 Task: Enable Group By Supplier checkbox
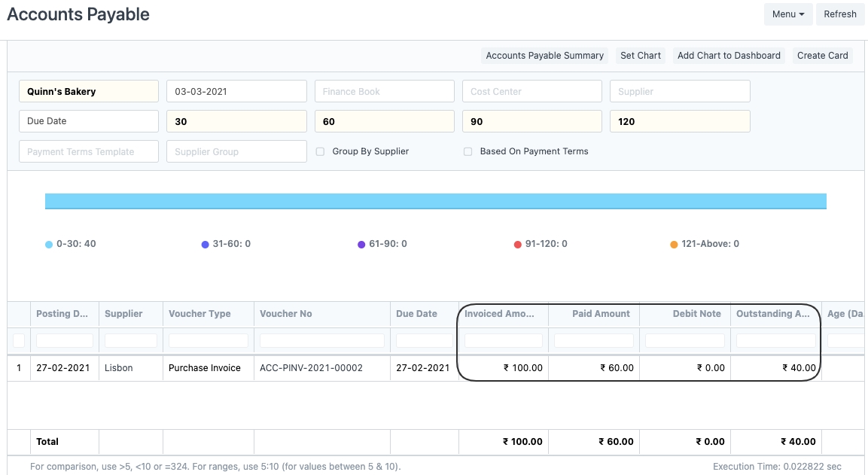click(320, 151)
